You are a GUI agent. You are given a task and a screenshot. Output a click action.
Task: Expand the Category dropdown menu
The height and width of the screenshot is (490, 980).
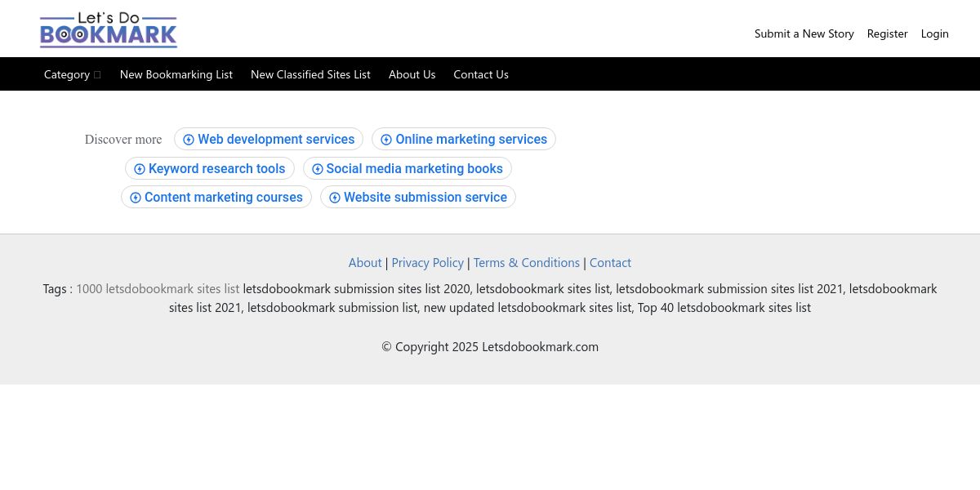[x=73, y=74]
